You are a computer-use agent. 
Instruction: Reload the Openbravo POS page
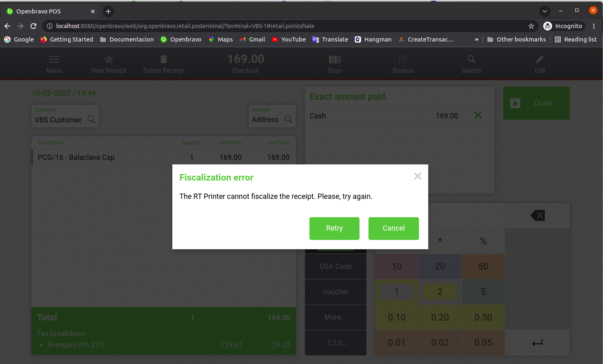33,26
